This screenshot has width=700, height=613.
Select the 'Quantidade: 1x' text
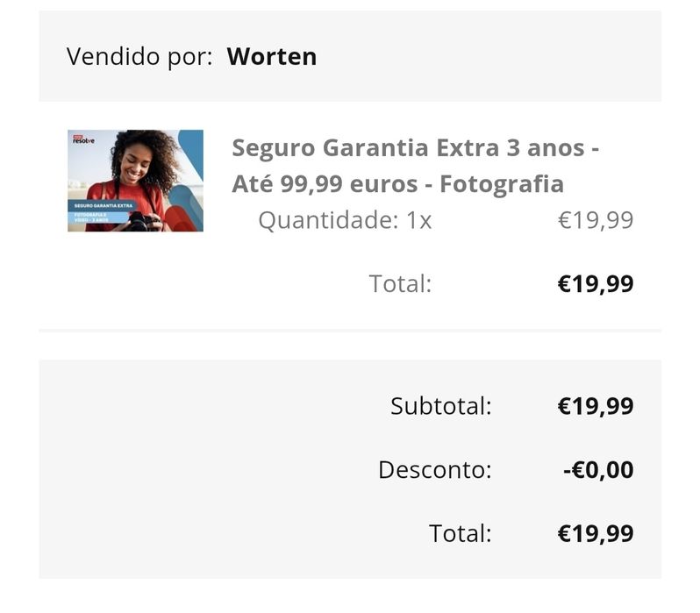point(345,220)
